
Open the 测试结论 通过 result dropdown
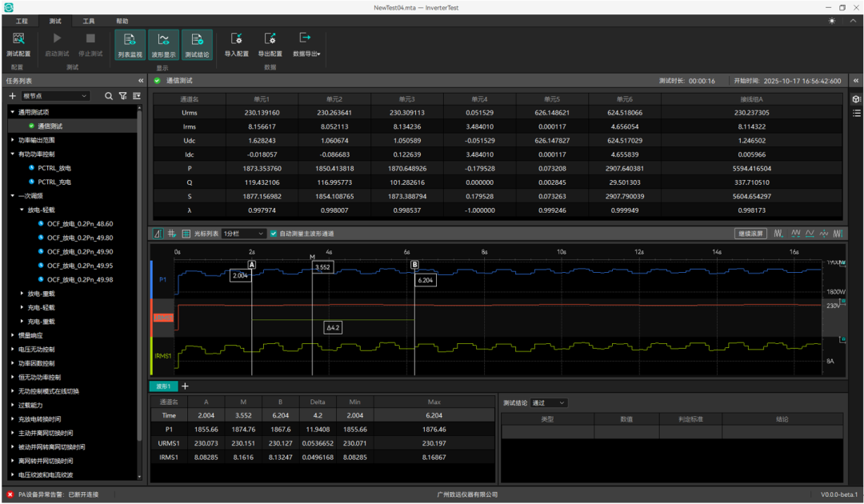pos(549,403)
